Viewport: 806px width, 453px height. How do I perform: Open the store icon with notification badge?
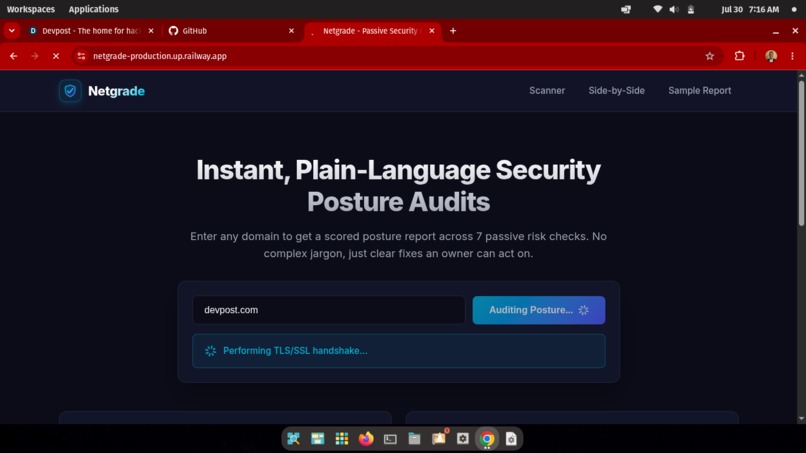point(439,438)
